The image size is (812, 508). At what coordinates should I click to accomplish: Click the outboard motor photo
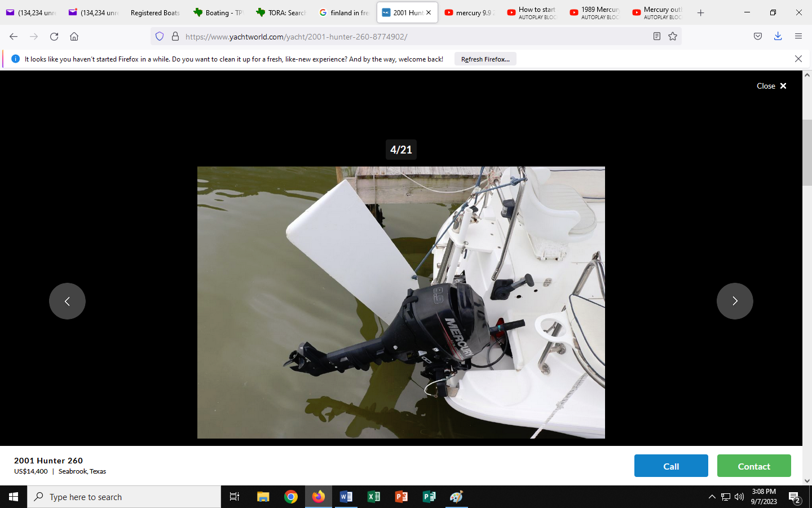point(401,303)
